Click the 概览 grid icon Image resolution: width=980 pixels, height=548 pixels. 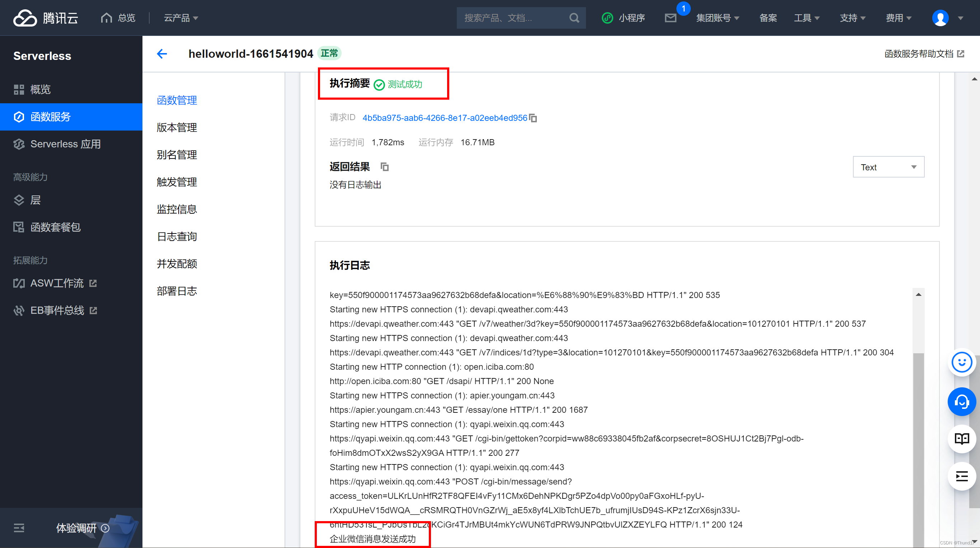tap(19, 89)
